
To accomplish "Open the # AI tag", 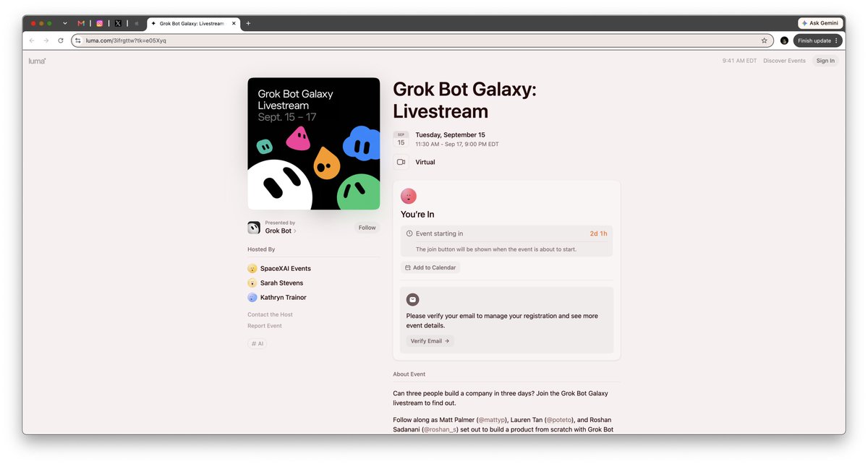I will [x=258, y=344].
